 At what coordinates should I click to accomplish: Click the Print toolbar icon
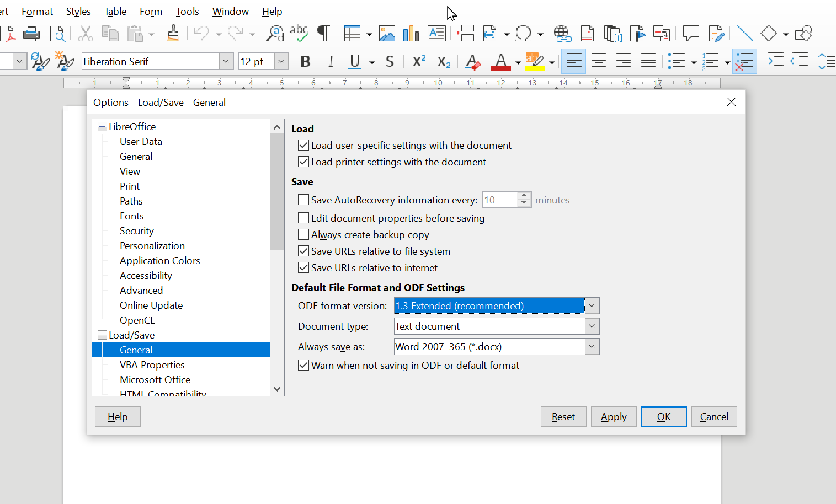pos(31,34)
